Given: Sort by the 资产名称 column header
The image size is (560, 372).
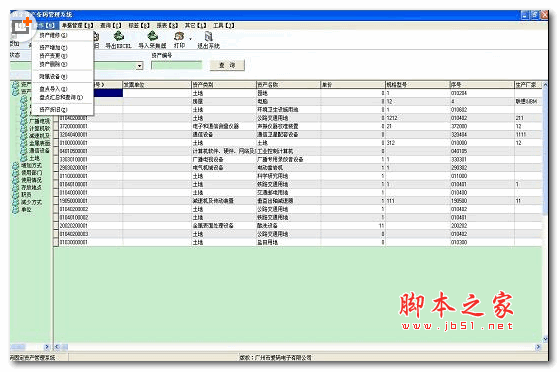Looking at the screenshot, I should 288,85.
